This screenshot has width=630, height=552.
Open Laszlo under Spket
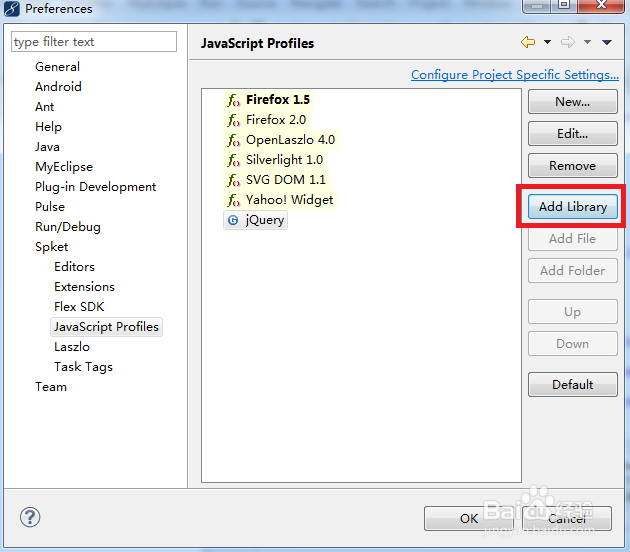click(x=72, y=347)
